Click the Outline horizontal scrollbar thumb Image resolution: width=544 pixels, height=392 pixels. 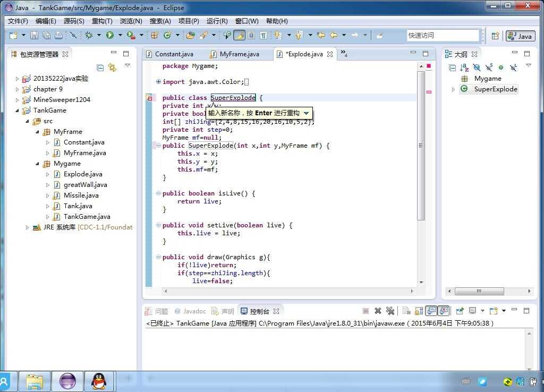(x=480, y=291)
